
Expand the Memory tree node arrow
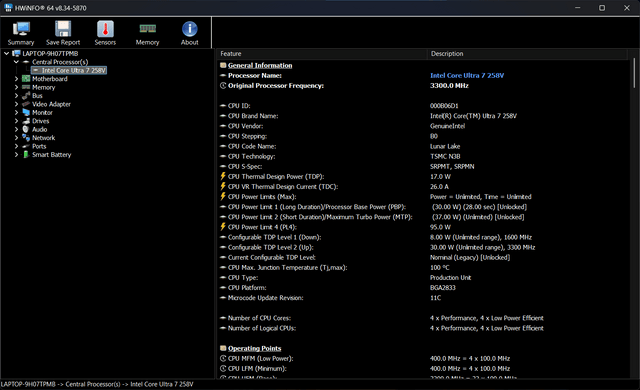(x=16, y=87)
